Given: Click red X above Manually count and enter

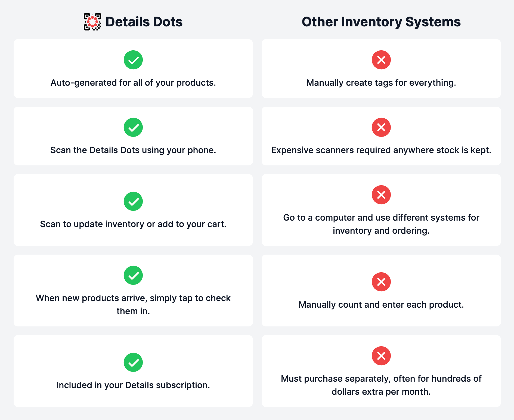Looking at the screenshot, I should click(381, 282).
